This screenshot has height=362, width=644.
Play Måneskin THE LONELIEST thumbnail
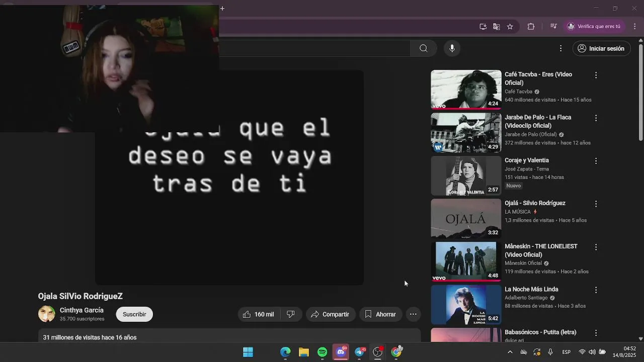pos(466,261)
